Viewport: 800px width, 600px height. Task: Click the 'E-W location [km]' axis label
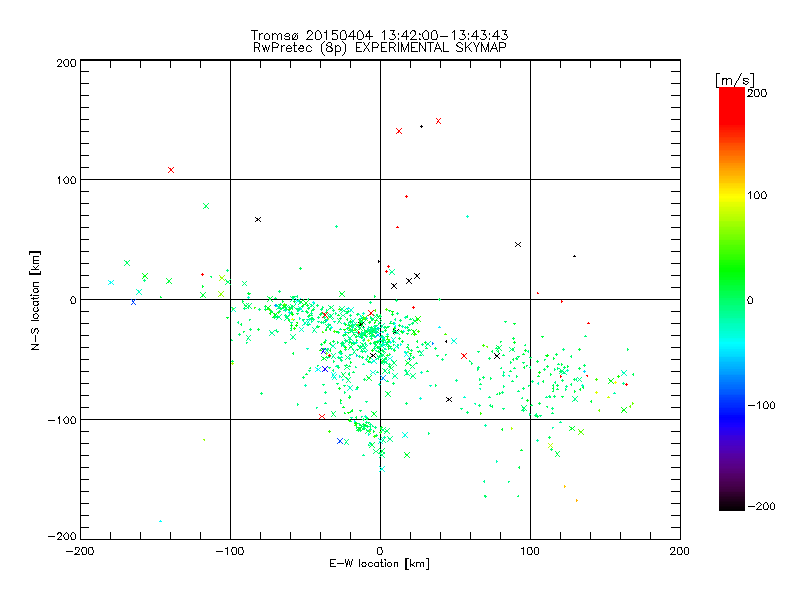pyautogui.click(x=379, y=564)
